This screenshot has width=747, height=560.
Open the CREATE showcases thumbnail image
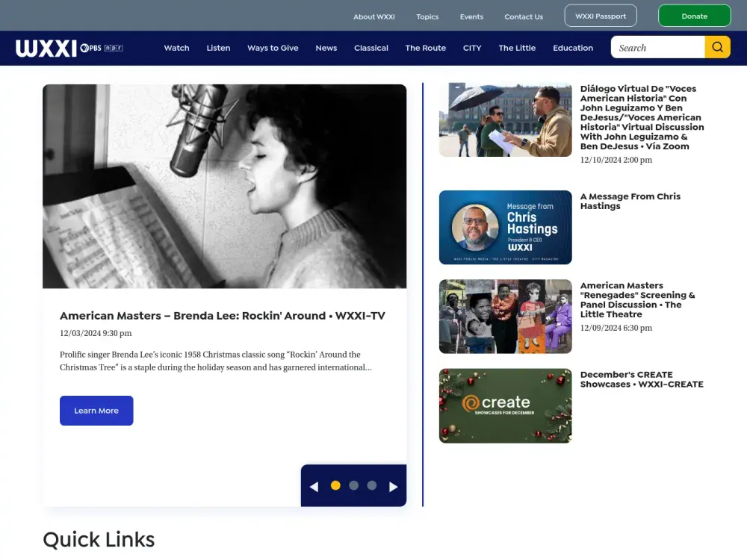(505, 405)
